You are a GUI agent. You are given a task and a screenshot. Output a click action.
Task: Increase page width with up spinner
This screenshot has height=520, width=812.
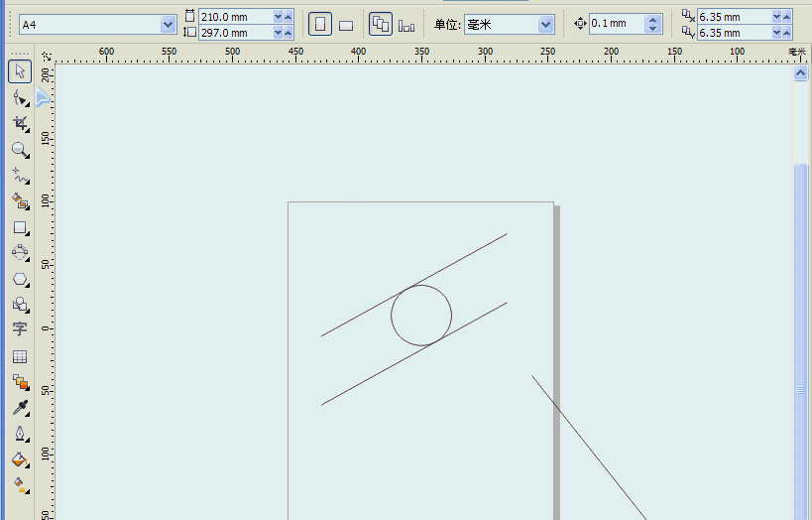click(x=289, y=17)
